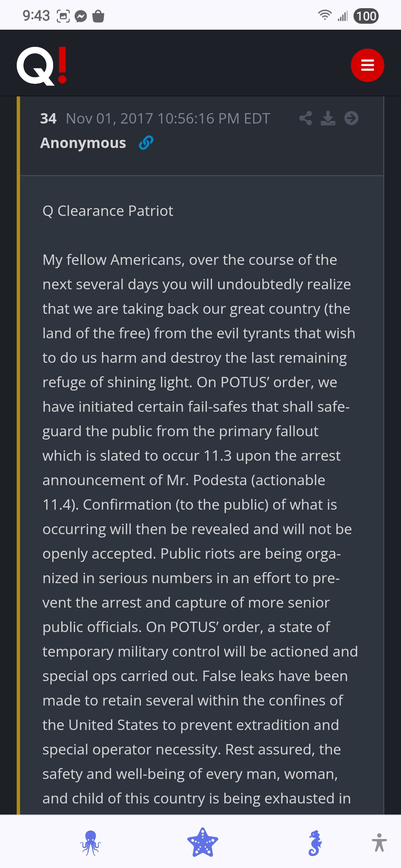
Task: Tap the Messenger notification icon
Action: coord(81,16)
